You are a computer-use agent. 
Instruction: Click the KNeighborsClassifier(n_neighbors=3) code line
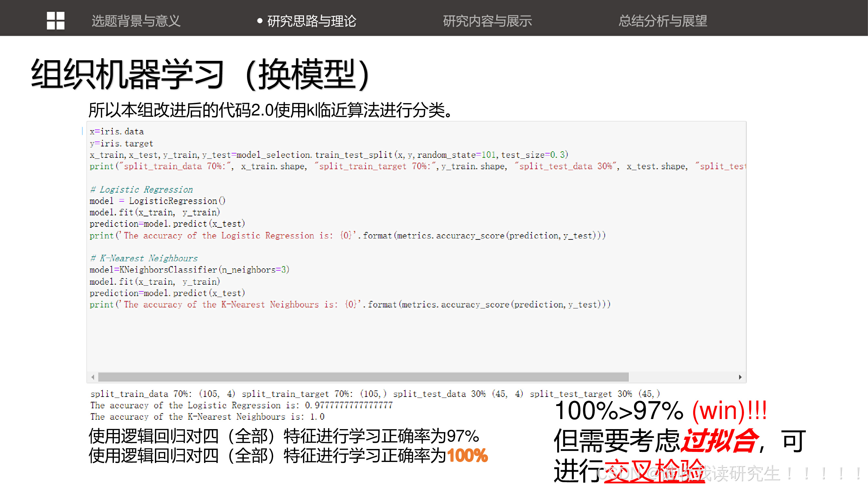click(189, 270)
